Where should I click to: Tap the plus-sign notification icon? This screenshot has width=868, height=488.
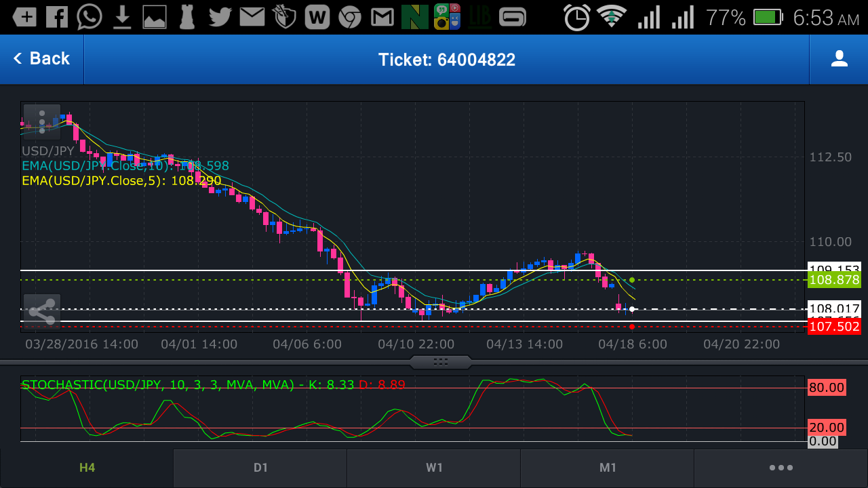(24, 17)
